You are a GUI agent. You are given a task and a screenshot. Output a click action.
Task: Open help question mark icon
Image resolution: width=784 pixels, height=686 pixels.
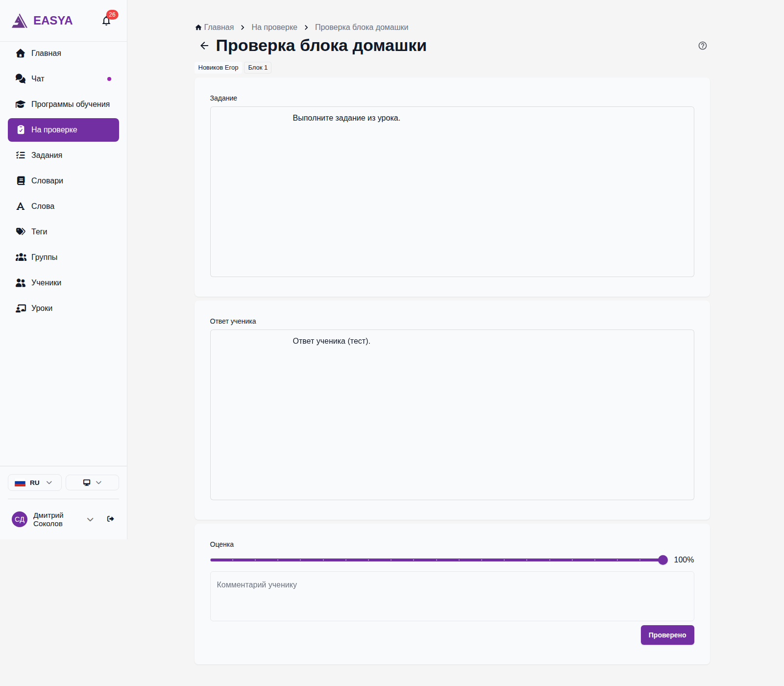(702, 46)
